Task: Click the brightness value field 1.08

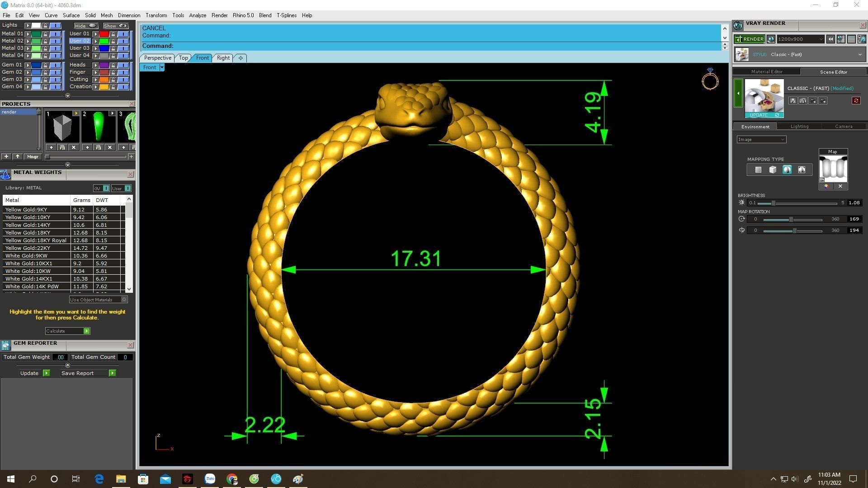Action: coord(854,203)
